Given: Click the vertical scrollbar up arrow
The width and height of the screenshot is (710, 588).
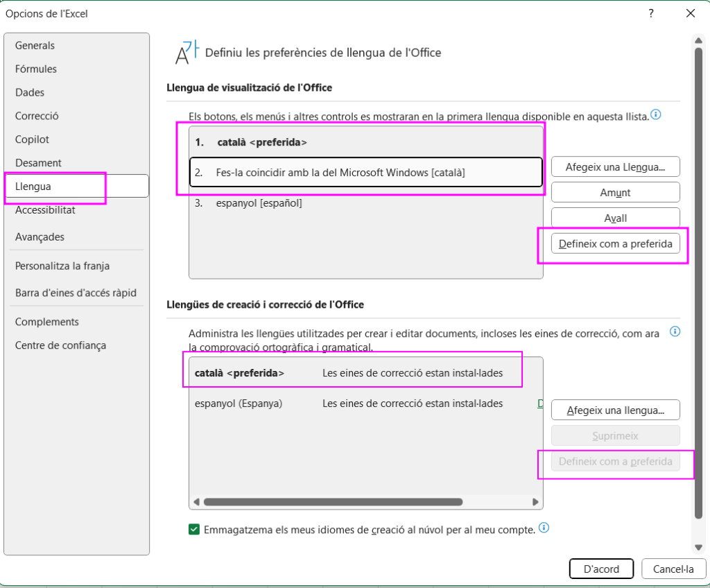Looking at the screenshot, I should [699, 40].
